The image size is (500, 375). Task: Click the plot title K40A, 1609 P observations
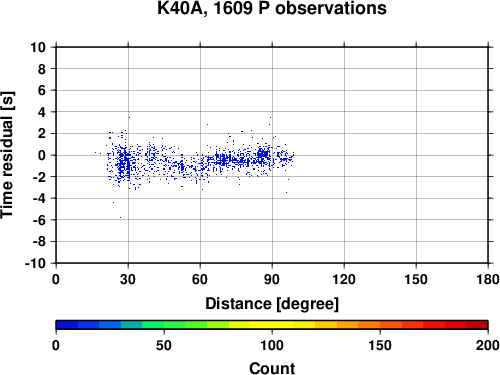272,8
